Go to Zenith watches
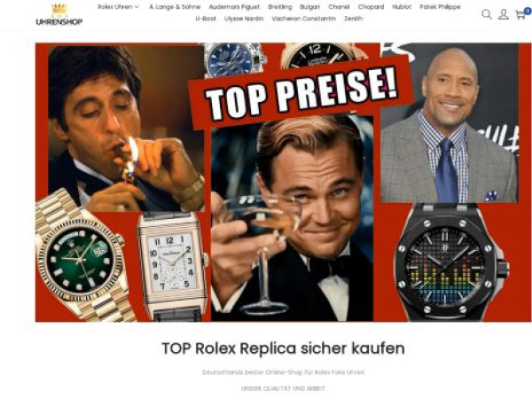Viewport: 532px width, 399px height. pos(353,19)
